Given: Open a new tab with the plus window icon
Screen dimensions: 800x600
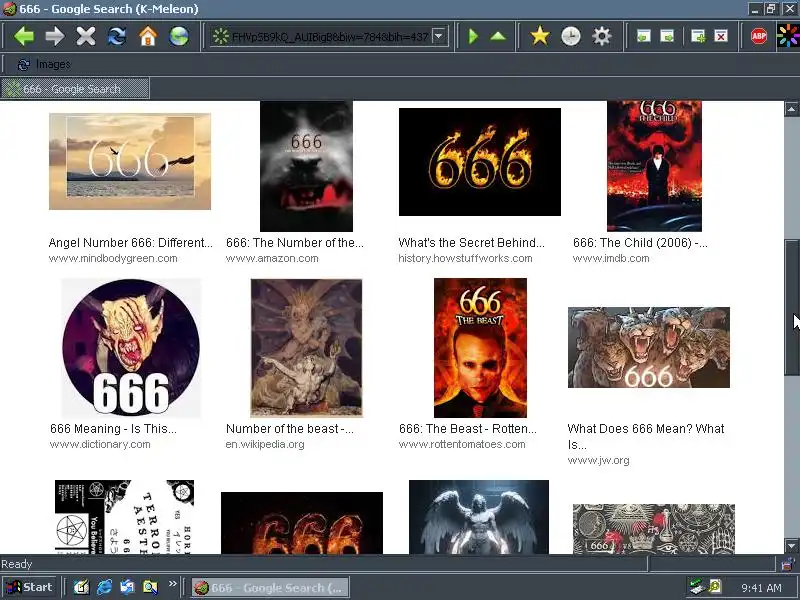Looking at the screenshot, I should pos(697,36).
